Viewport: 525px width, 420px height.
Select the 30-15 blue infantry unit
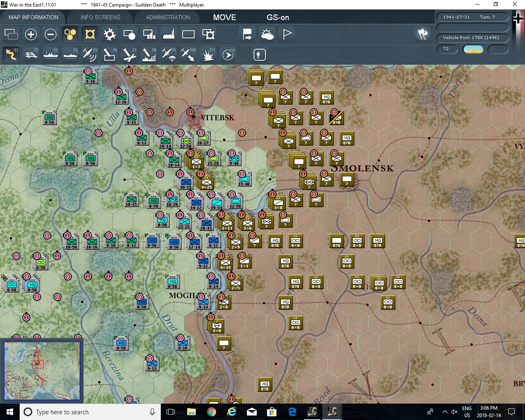pyautogui.click(x=185, y=181)
